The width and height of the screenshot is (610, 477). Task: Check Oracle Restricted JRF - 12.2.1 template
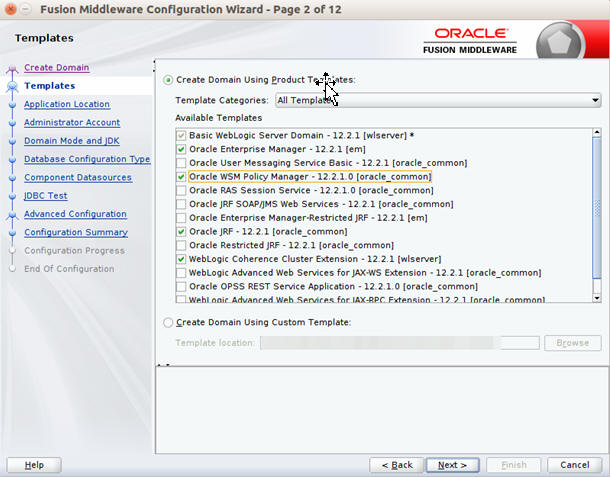point(181,246)
